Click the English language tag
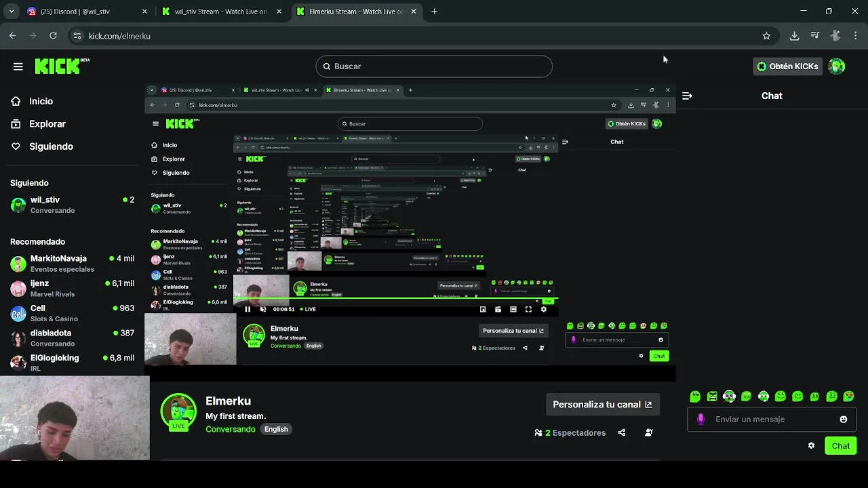 click(276, 429)
